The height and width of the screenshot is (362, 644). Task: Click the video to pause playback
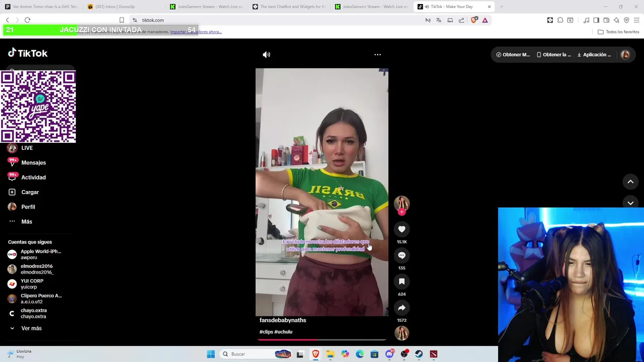(322, 192)
